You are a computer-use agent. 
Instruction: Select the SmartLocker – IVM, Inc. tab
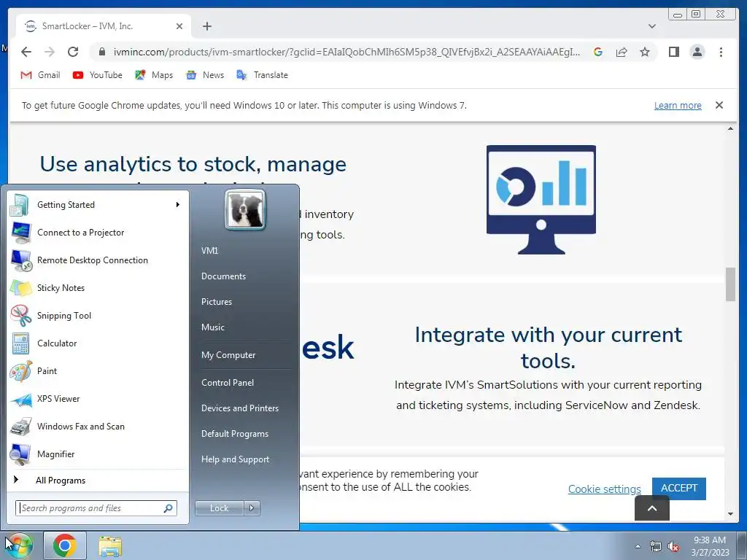(104, 26)
